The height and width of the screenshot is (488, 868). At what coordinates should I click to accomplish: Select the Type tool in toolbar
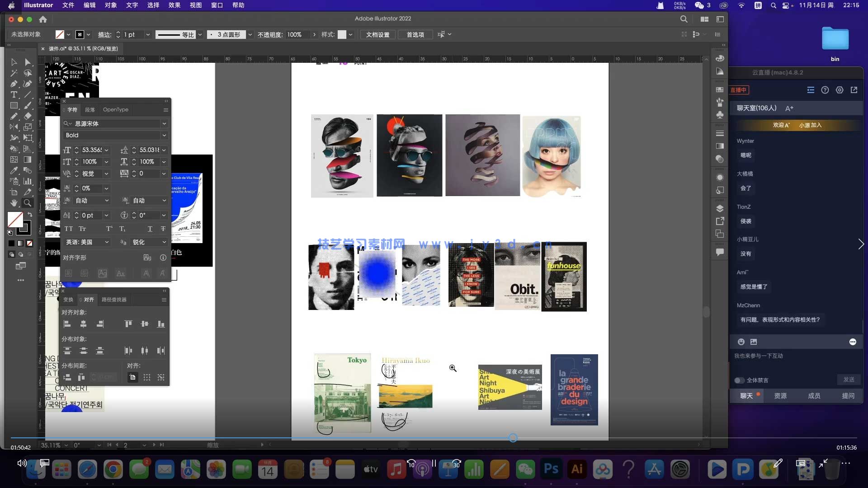(x=14, y=94)
